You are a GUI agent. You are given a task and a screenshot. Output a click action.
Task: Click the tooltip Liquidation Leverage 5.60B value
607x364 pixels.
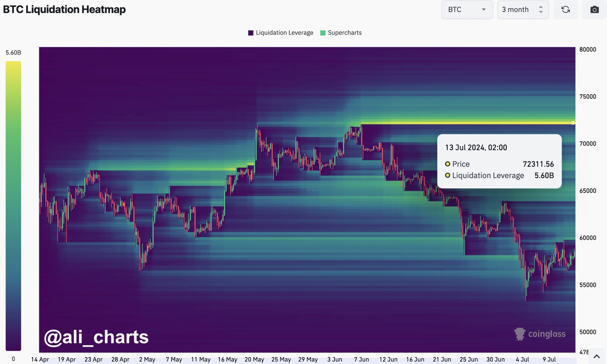coord(544,176)
